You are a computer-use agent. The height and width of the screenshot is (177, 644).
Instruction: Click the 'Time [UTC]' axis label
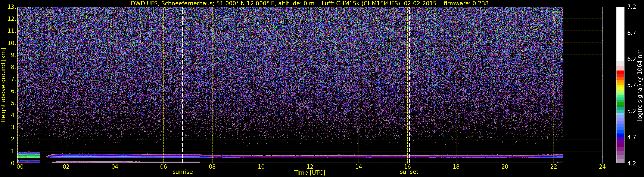310,173
